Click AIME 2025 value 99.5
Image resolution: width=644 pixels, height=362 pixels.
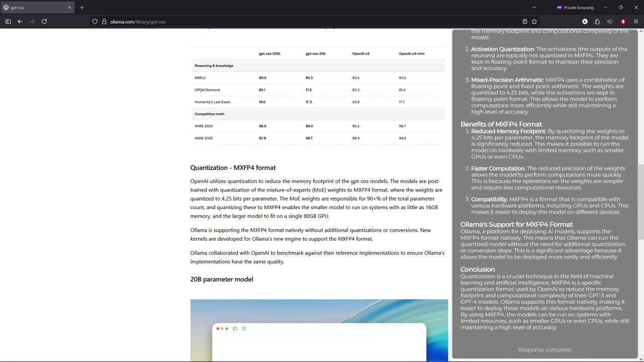403,138
